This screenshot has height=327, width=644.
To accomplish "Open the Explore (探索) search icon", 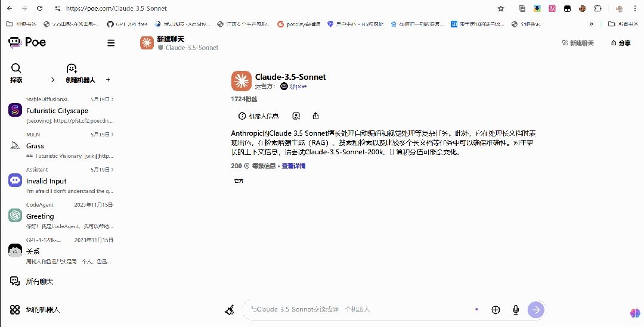I will [16, 68].
